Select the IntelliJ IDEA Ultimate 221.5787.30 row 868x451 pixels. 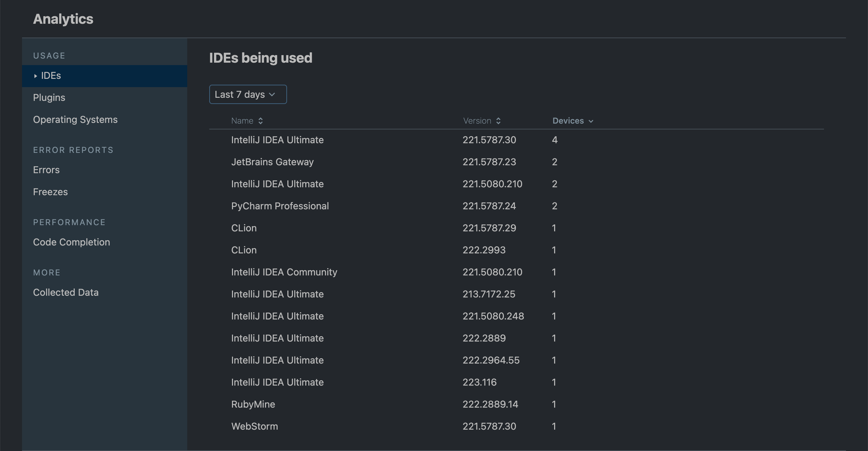coord(277,140)
